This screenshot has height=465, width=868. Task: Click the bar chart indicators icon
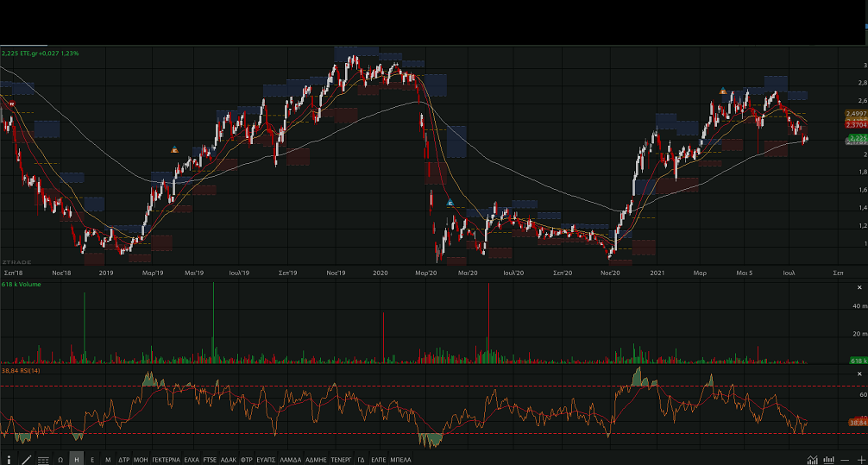tap(828, 460)
